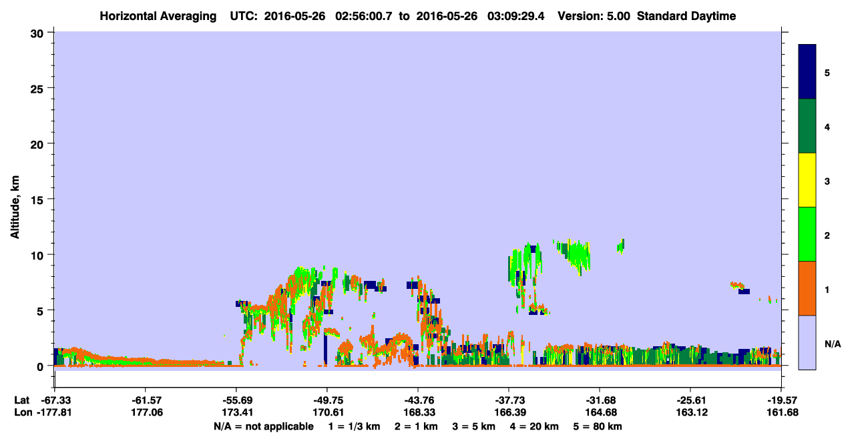Image resolution: width=868 pixels, height=445 pixels.
Task: Click the color bar label '5'
Action: click(x=827, y=72)
